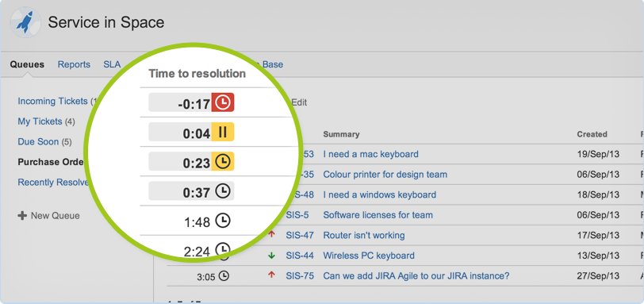
Task: Click the 3:05 time remaining value
Action: point(205,277)
